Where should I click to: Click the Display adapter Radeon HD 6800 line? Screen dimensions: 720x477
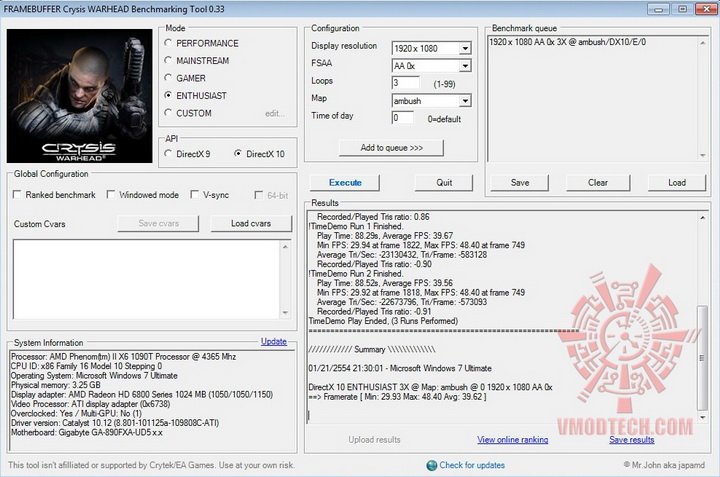pyautogui.click(x=142, y=394)
